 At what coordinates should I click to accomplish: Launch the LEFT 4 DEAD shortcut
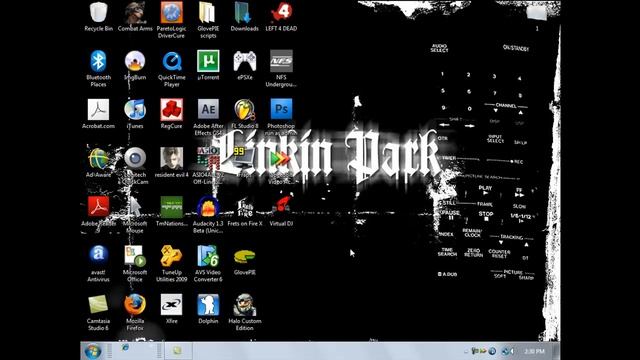(x=281, y=17)
